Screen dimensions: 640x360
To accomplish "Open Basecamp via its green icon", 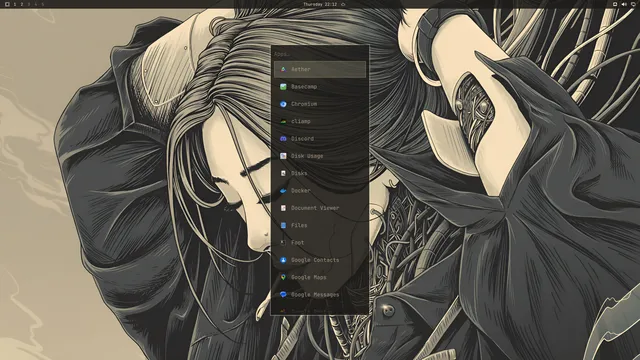I will tap(283, 87).
